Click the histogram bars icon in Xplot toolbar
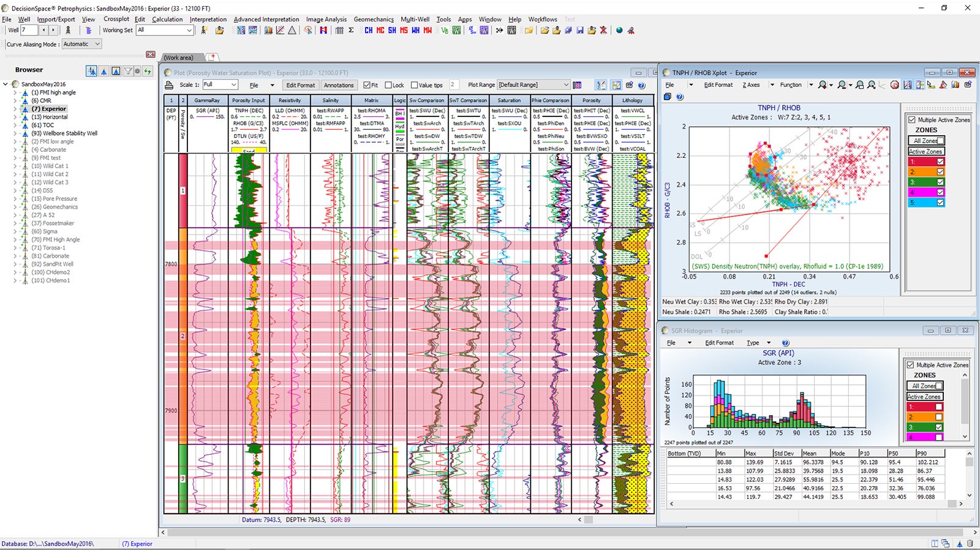This screenshot has width=980, height=551. click(x=955, y=85)
